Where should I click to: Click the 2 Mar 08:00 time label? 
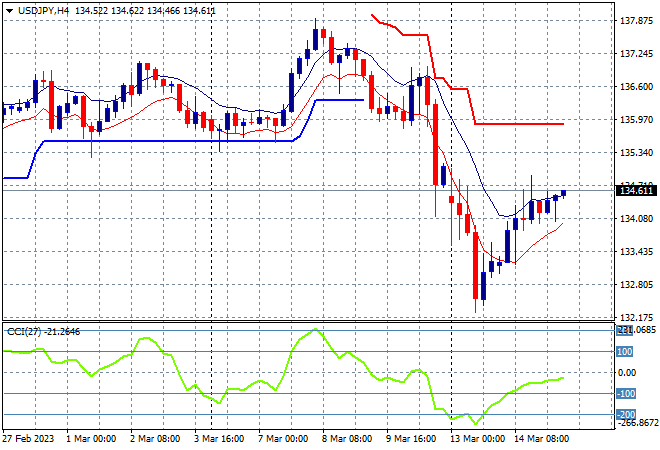tap(155, 439)
